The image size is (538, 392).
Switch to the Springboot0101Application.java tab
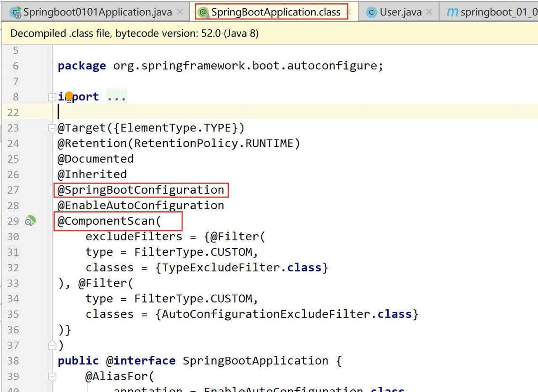point(97,12)
